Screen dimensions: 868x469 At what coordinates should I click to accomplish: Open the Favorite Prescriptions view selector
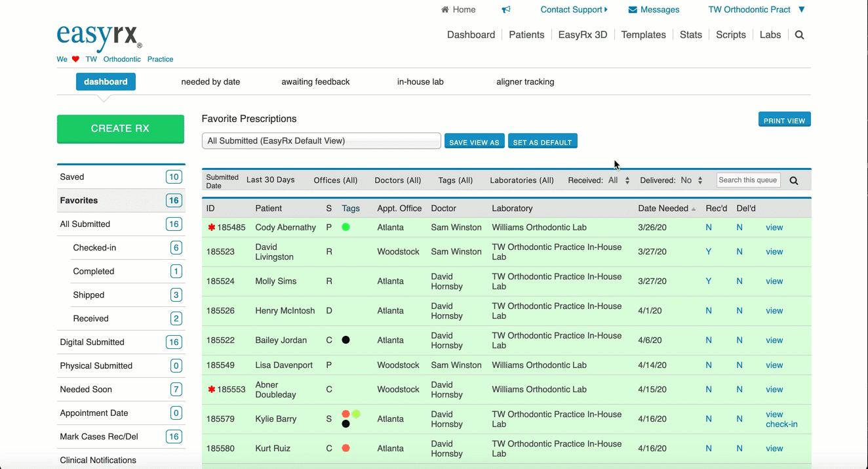pos(321,141)
